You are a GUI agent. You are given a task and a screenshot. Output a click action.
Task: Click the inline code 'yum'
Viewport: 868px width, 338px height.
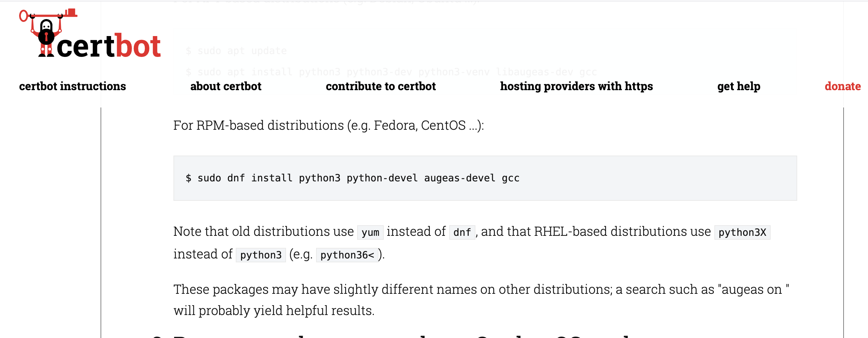pyautogui.click(x=370, y=232)
